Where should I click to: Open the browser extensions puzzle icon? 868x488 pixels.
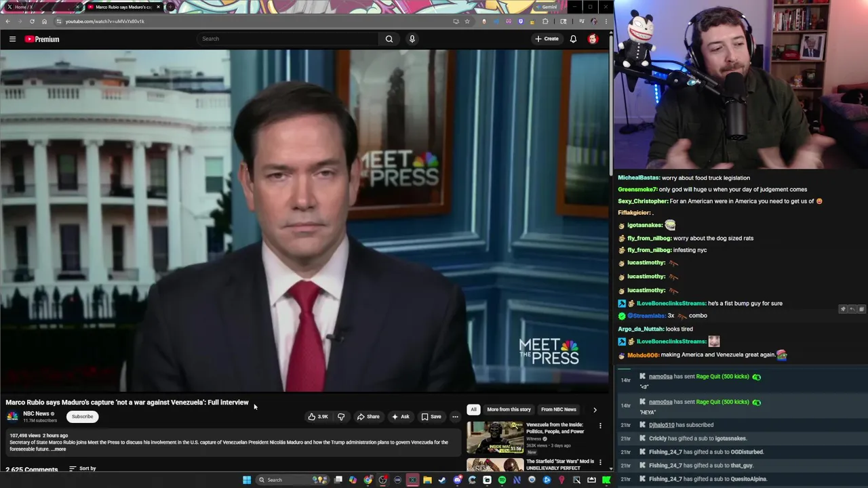545,21
